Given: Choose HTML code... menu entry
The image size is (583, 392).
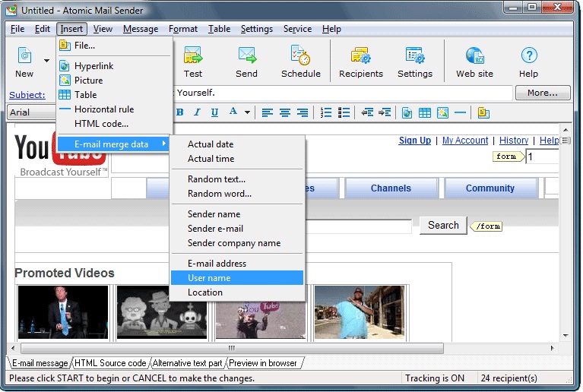Looking at the screenshot, I should [115, 124].
